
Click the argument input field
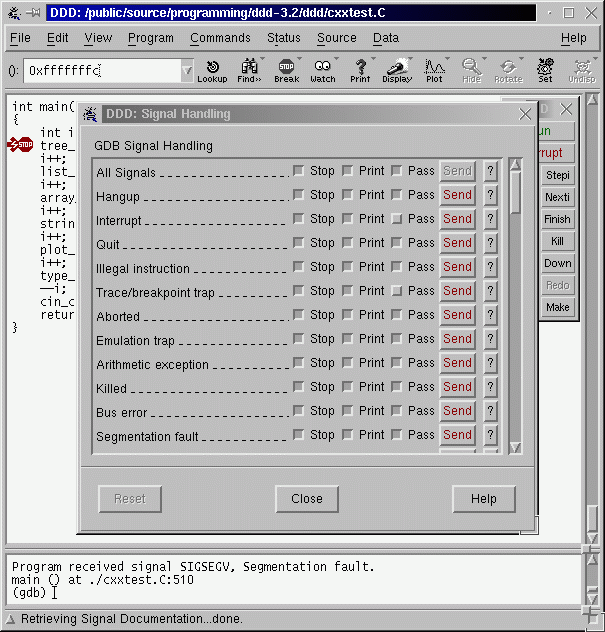point(100,71)
